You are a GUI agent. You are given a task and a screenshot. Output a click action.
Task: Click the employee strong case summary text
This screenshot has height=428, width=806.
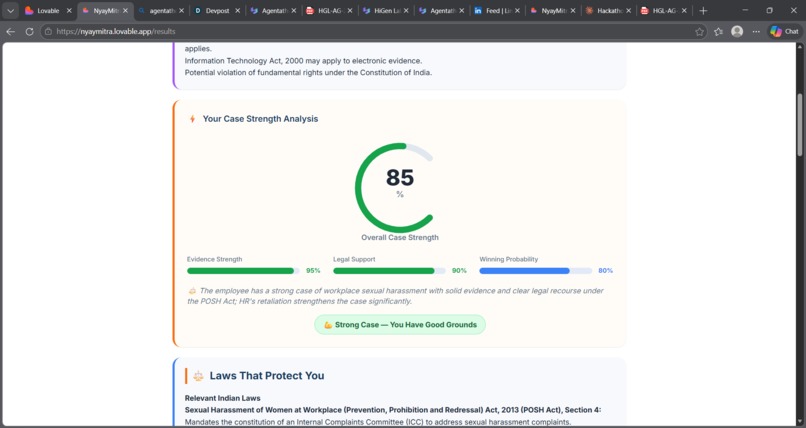click(x=395, y=296)
